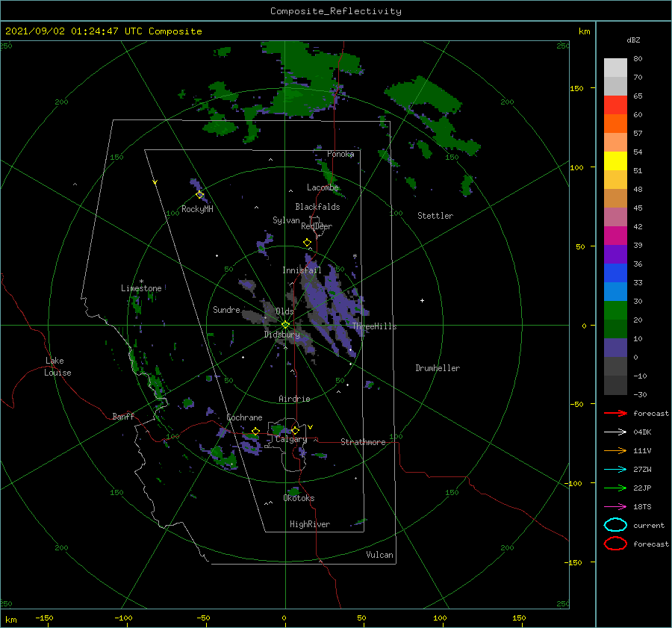Click the slate purple swatch between 10 and 0
Screen dimensions: 672x628
coord(615,348)
